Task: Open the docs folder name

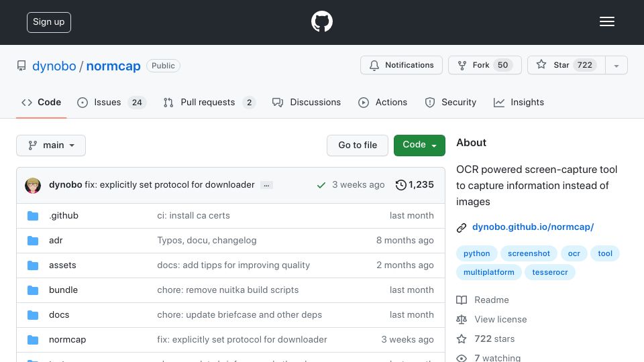Action: (59, 315)
